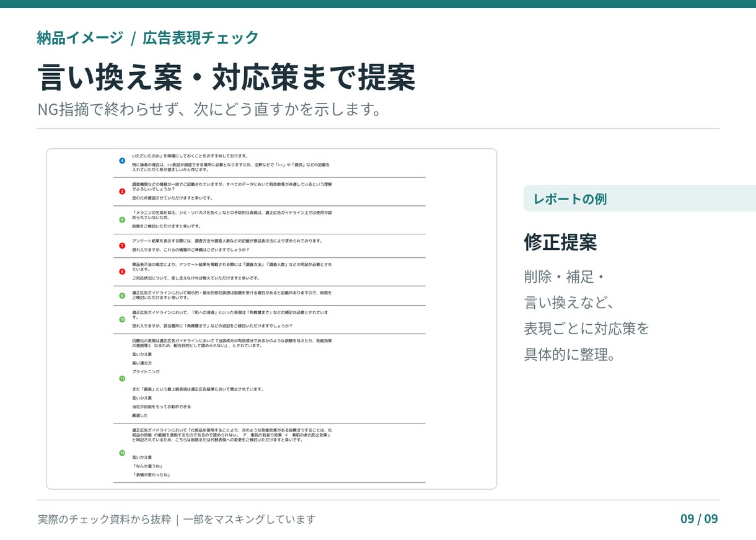Screen dimensions: 756x540
Task: Click the text '念のため確認させていただけますと幸いです。'
Action: point(172,198)
